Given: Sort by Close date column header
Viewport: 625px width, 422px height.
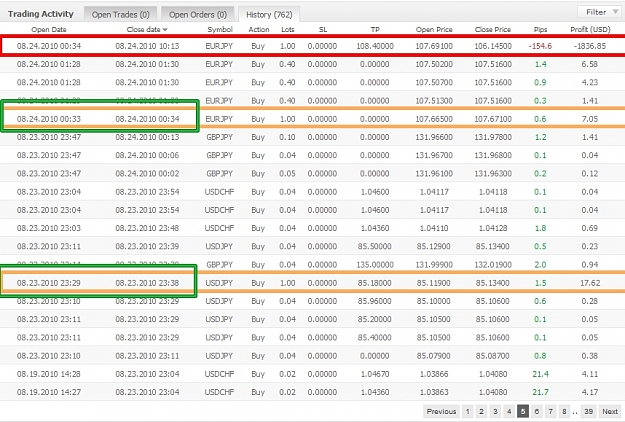Looking at the screenshot, I should tap(147, 29).
